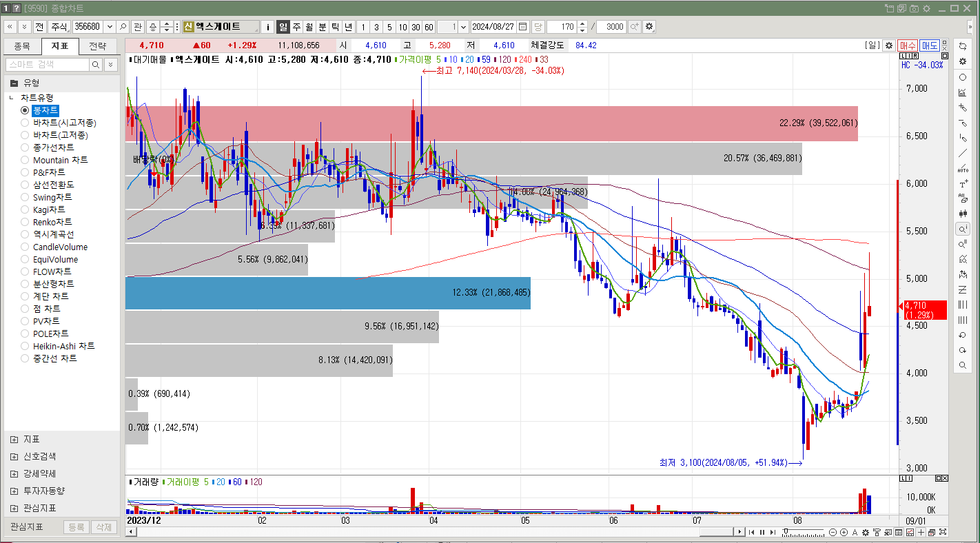Click the 삭제 button
This screenshot has height=543, width=980.
104,526
